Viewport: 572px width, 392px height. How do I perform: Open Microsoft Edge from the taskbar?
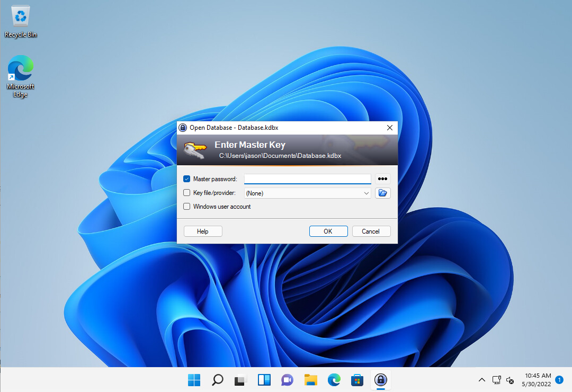334,380
